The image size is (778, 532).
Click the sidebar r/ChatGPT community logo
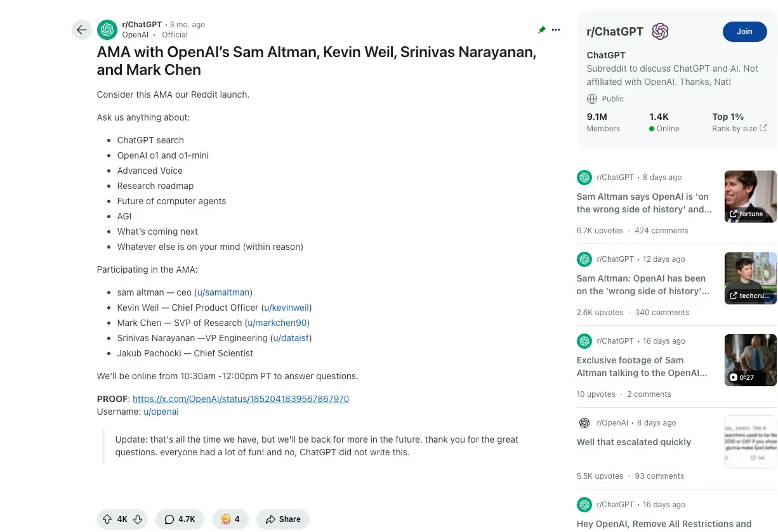pos(660,32)
